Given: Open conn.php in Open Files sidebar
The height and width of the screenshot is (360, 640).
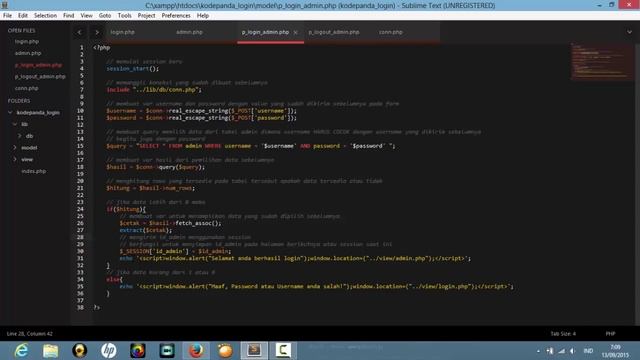Looking at the screenshot, I should pos(27,88).
